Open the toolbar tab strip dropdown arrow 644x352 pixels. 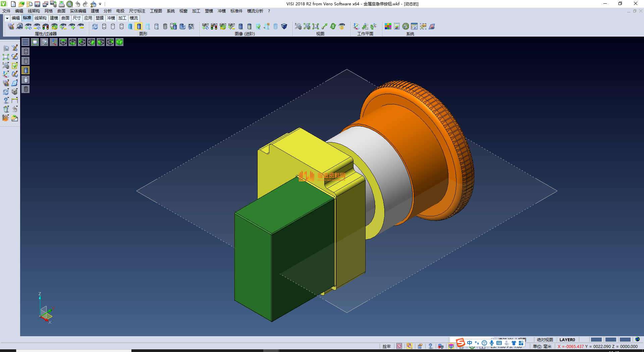tap(7, 18)
